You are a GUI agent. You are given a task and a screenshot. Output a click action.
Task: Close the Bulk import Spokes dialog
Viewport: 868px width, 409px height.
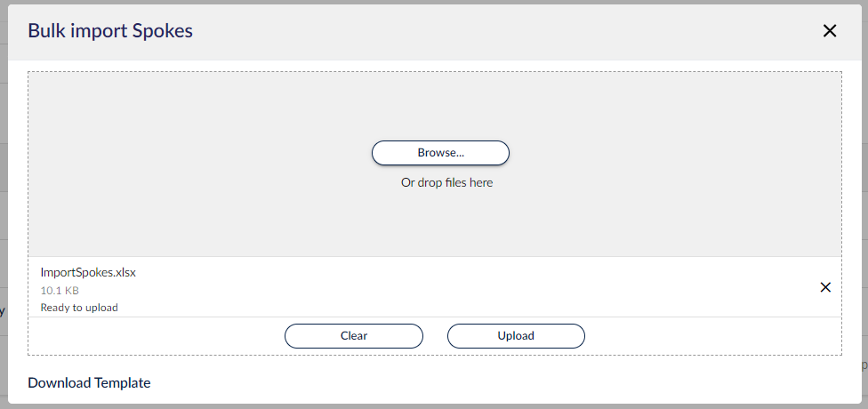tap(829, 31)
